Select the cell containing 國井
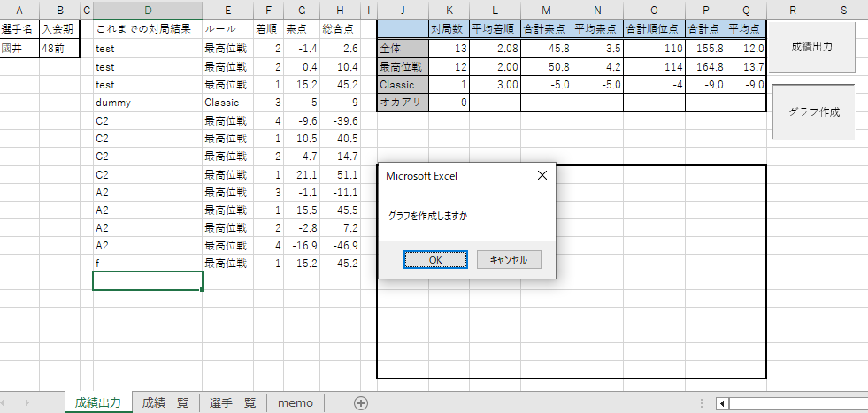The height and width of the screenshot is (413, 868). pos(19,48)
